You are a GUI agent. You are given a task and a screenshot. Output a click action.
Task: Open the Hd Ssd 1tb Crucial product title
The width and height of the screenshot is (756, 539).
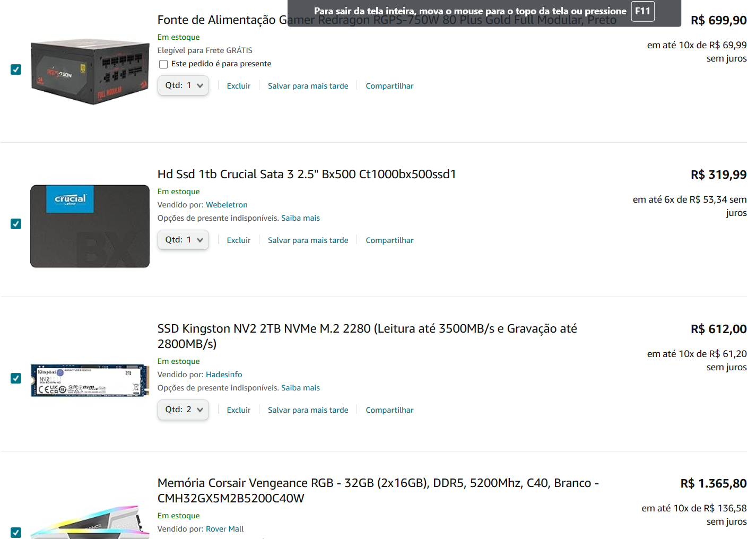click(307, 174)
